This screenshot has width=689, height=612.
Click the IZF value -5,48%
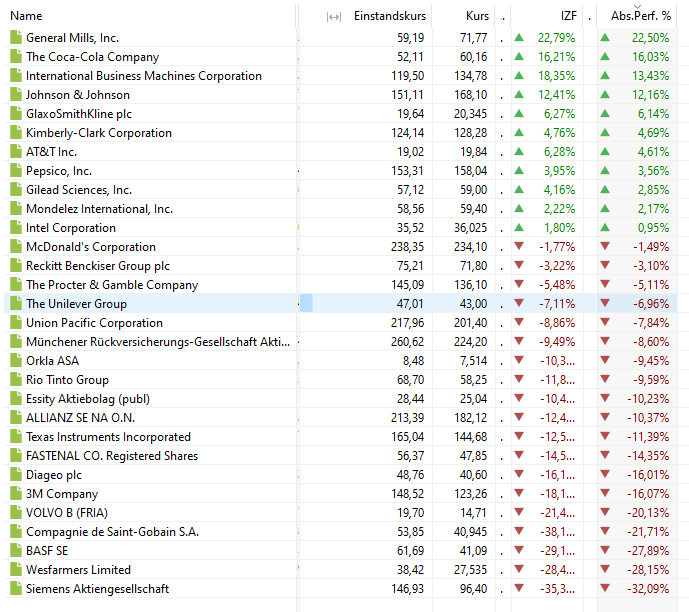point(557,285)
